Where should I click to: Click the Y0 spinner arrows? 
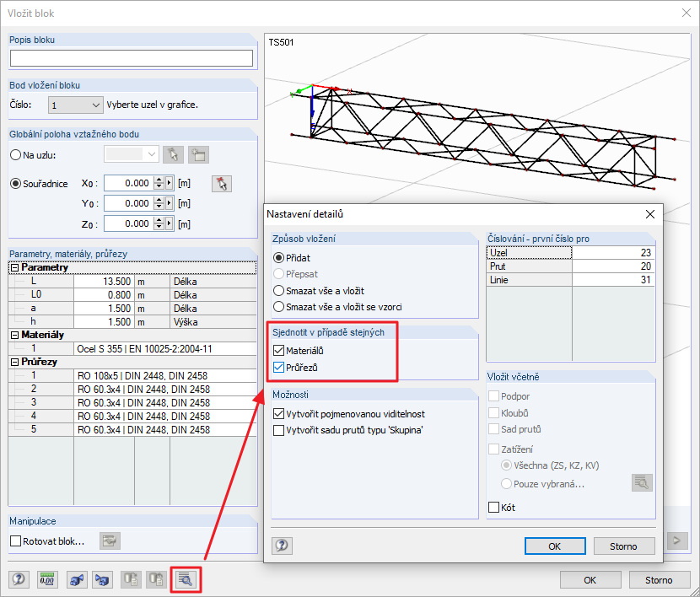159,203
